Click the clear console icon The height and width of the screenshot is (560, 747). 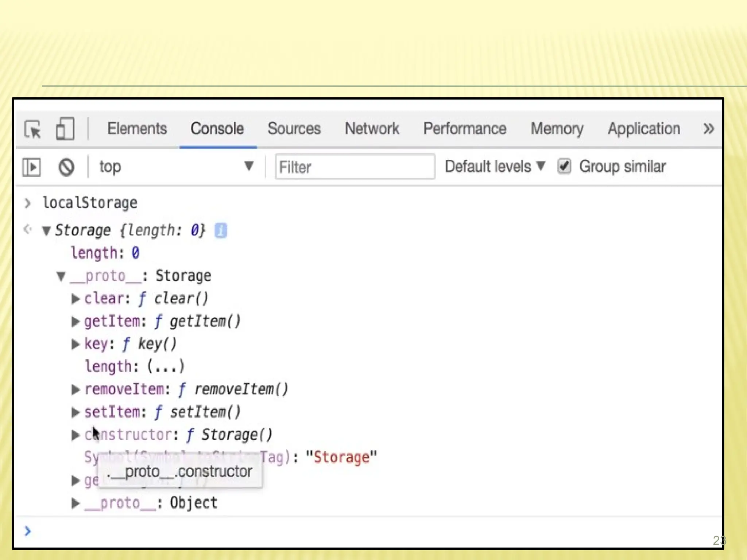coord(66,167)
